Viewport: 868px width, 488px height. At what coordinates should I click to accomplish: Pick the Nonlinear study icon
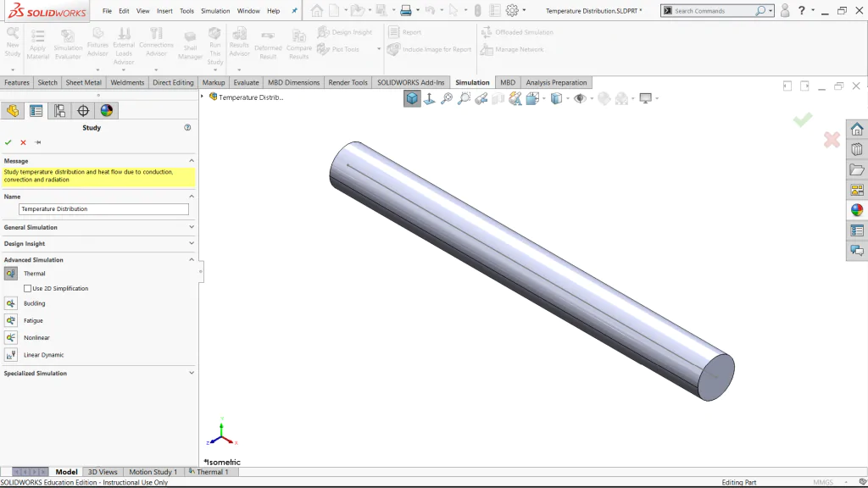pyautogui.click(x=10, y=337)
